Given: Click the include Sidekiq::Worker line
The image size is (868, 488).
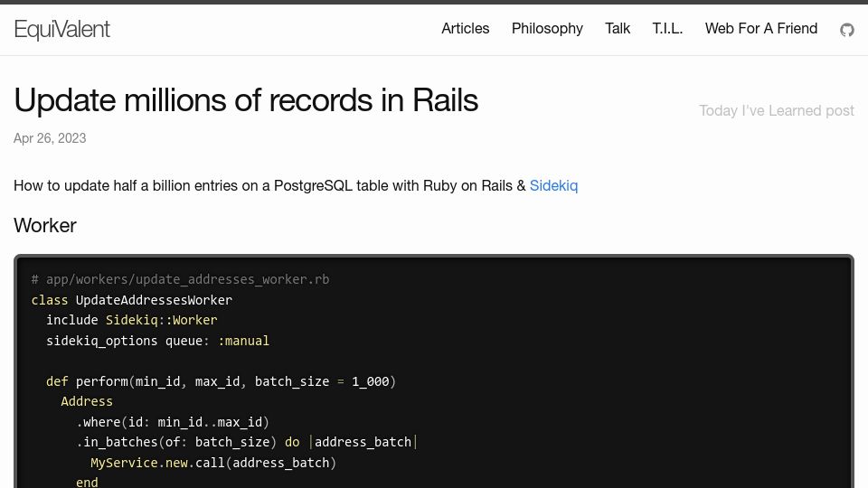Looking at the screenshot, I should pos(132,320).
